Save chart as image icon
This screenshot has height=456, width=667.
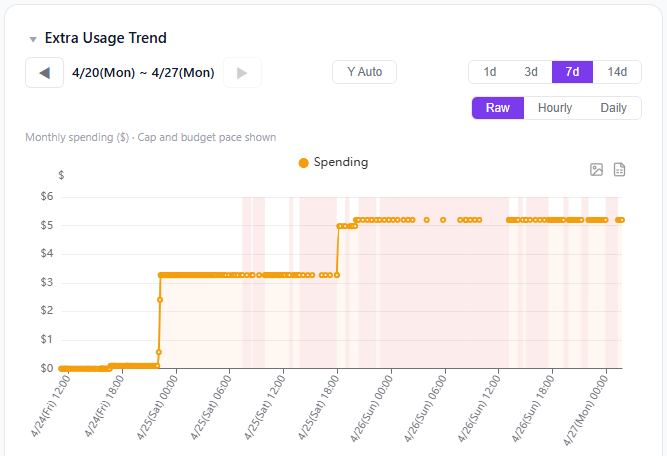(596, 170)
